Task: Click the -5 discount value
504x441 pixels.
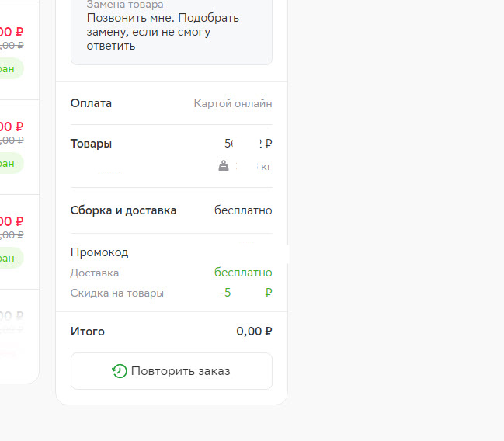Action: pyautogui.click(x=225, y=293)
